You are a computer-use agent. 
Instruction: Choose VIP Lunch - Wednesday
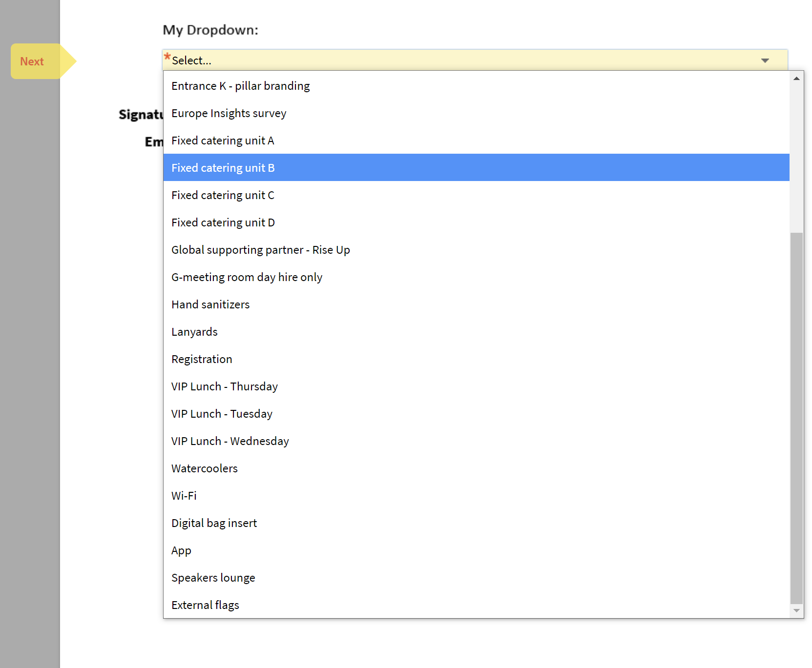point(230,441)
